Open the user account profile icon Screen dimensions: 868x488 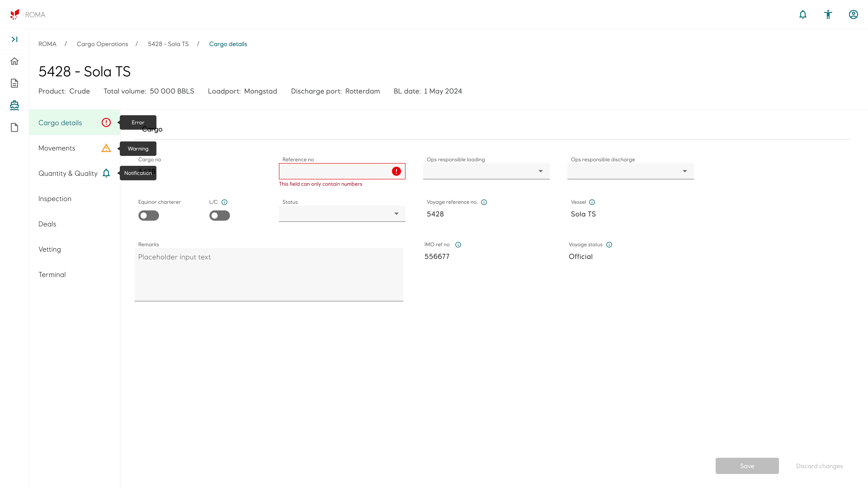tap(853, 14)
